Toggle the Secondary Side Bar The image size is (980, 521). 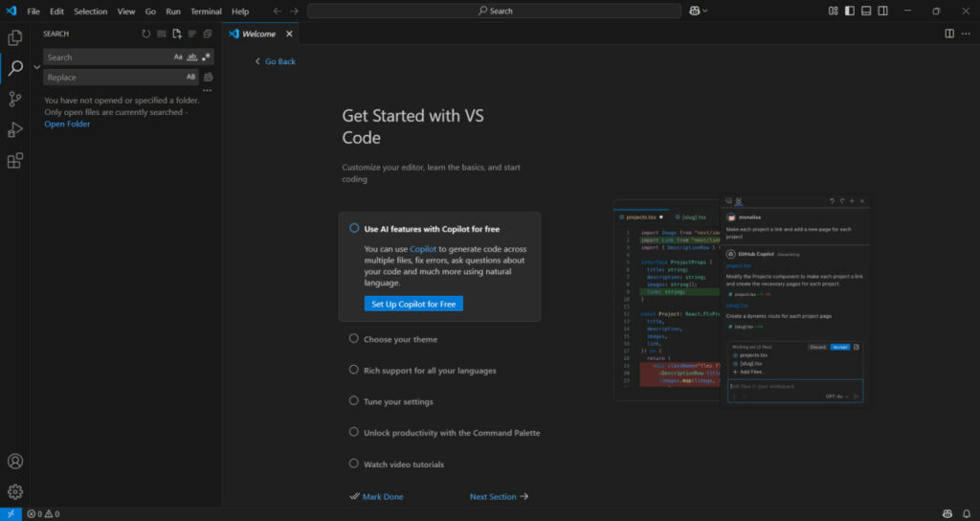click(882, 11)
